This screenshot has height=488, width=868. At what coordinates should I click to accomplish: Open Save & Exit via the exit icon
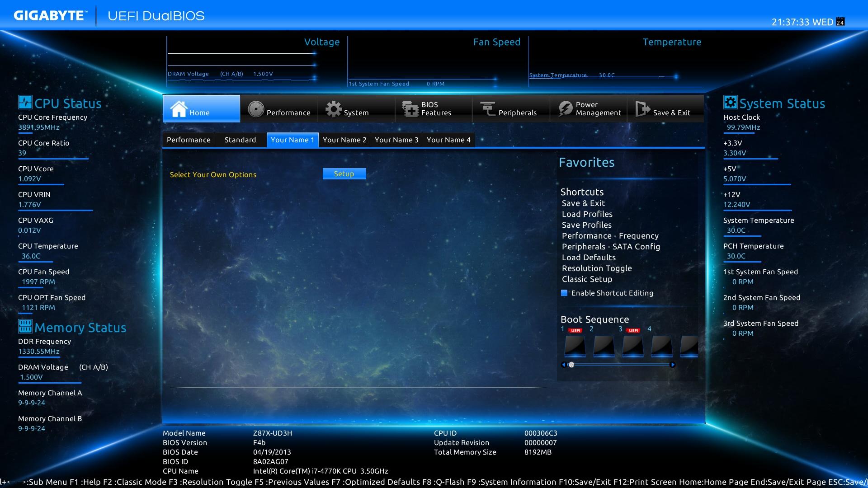pyautogui.click(x=642, y=109)
